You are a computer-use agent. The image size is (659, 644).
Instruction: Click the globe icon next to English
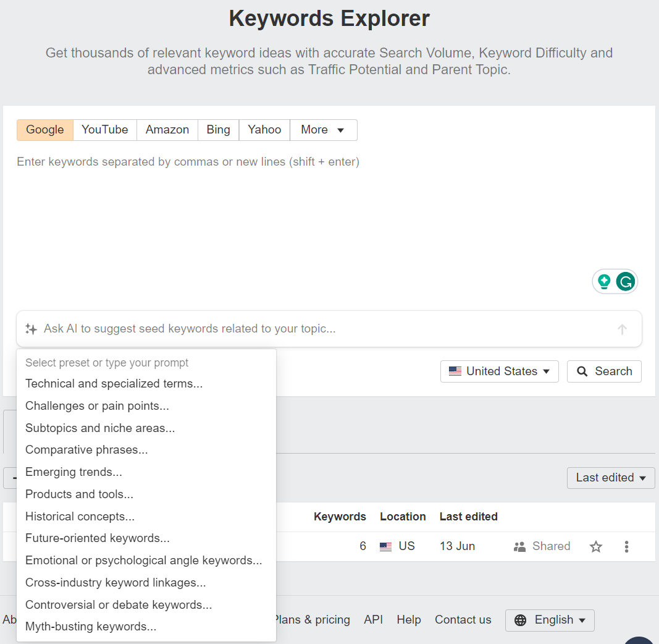coord(520,620)
